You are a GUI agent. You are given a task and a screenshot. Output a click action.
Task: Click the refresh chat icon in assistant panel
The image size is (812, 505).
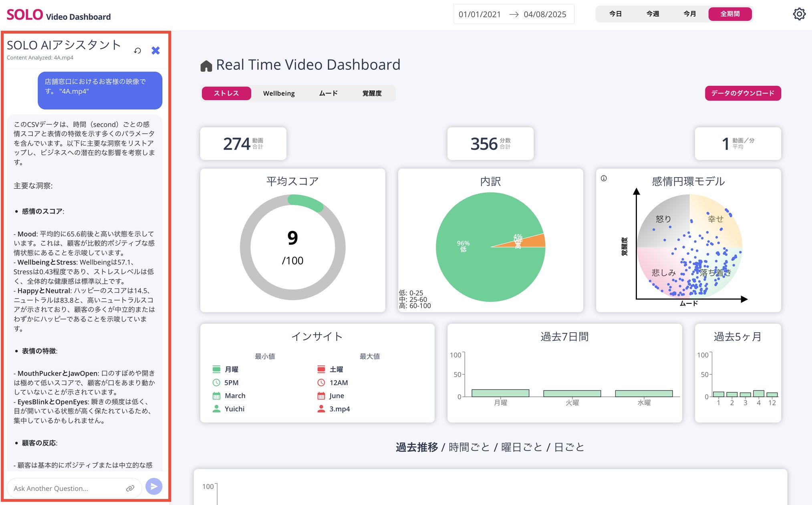(x=137, y=50)
